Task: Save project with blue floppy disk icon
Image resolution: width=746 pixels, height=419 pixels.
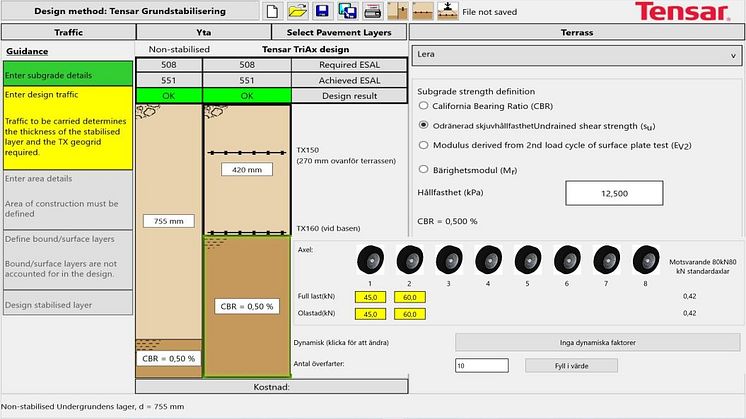Action: coord(322,11)
